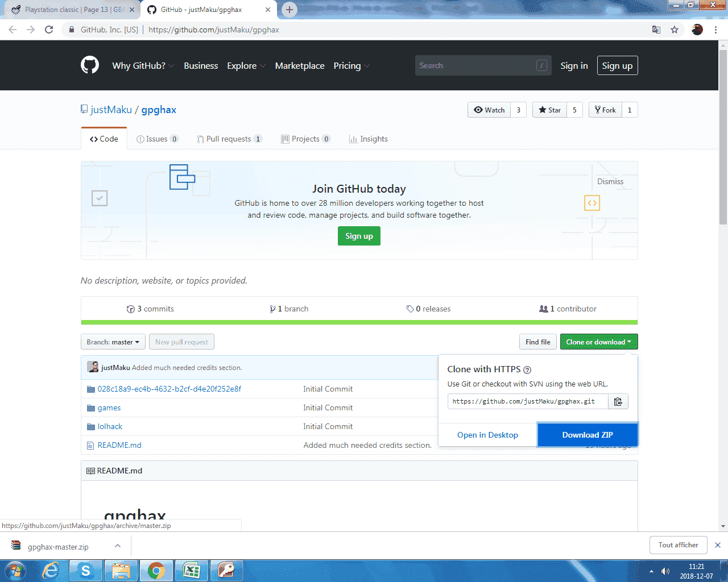Open the Pull requests tab
Image resolution: width=728 pixels, height=582 pixels.
(230, 139)
